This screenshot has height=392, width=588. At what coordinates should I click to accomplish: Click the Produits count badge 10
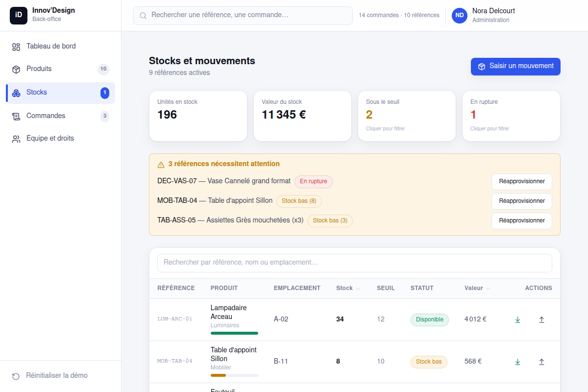point(103,69)
